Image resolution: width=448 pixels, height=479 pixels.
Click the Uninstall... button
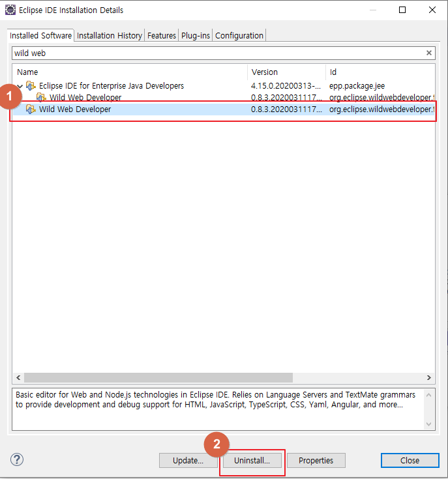[252, 460]
